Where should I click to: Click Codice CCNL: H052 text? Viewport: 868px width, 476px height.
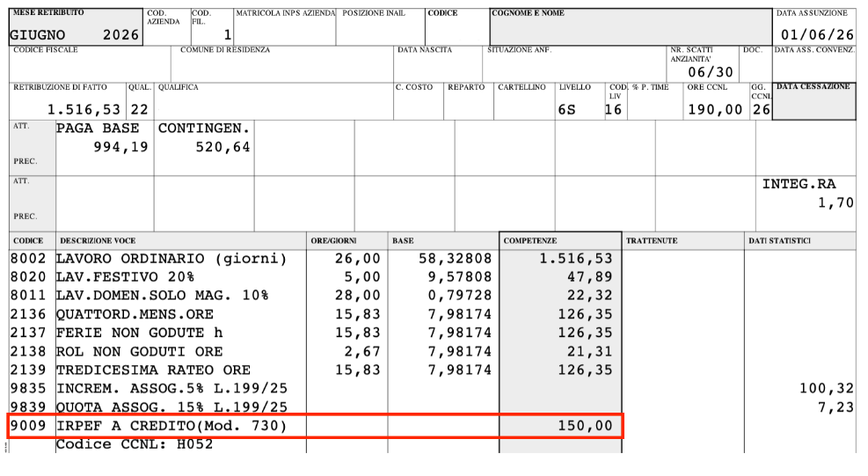pos(135,444)
